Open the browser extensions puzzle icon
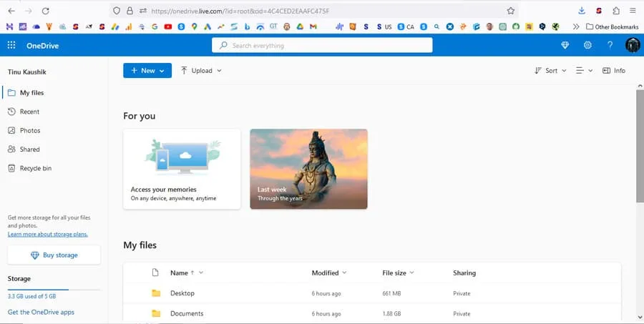644x324 pixels. coord(616,11)
